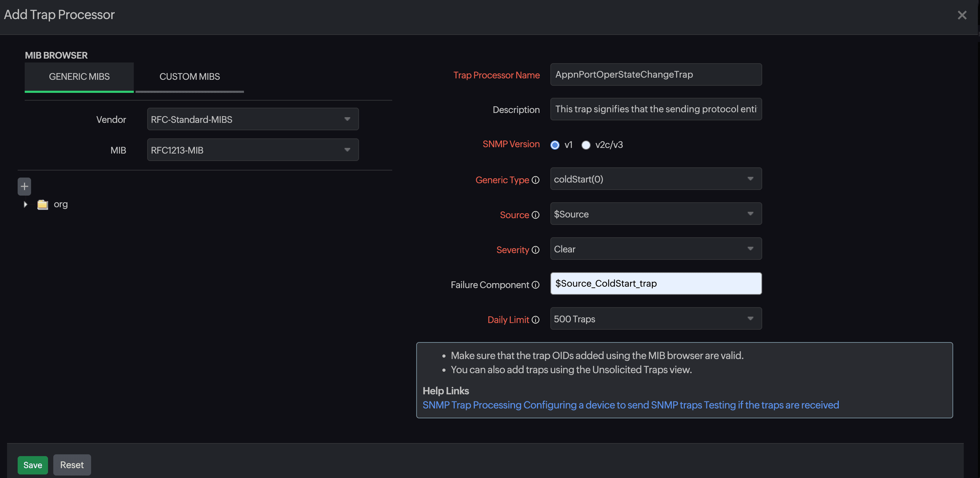
Task: Switch to the GENERIC MIBS tab
Action: point(79,77)
